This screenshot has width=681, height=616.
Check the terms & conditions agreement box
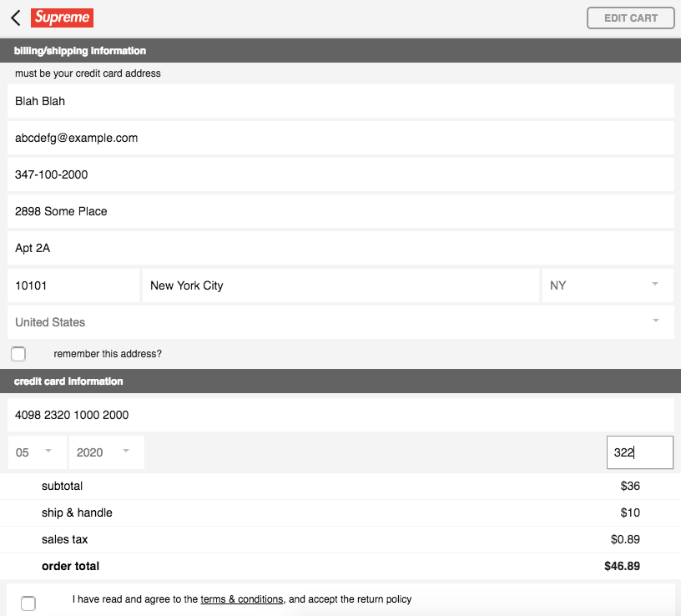point(28,603)
